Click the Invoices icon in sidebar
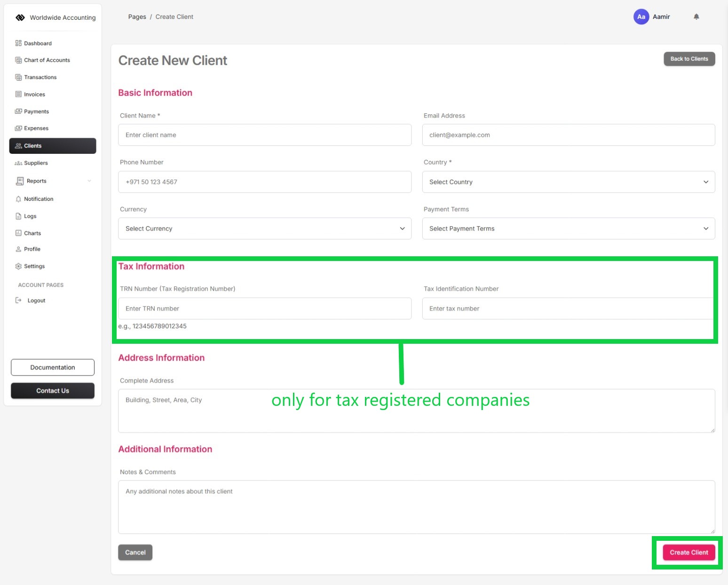The width and height of the screenshot is (728, 585). (x=18, y=95)
